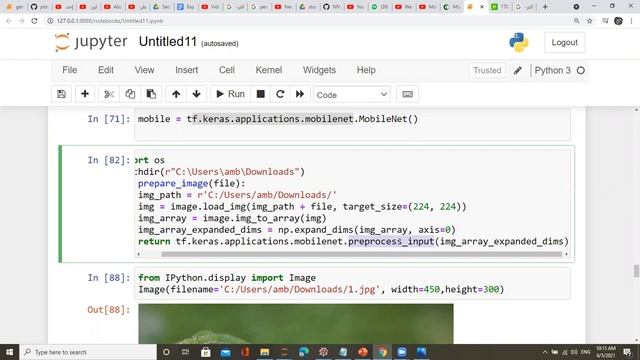640x360 pixels.
Task: Open the Widgets menu
Action: 319,70
